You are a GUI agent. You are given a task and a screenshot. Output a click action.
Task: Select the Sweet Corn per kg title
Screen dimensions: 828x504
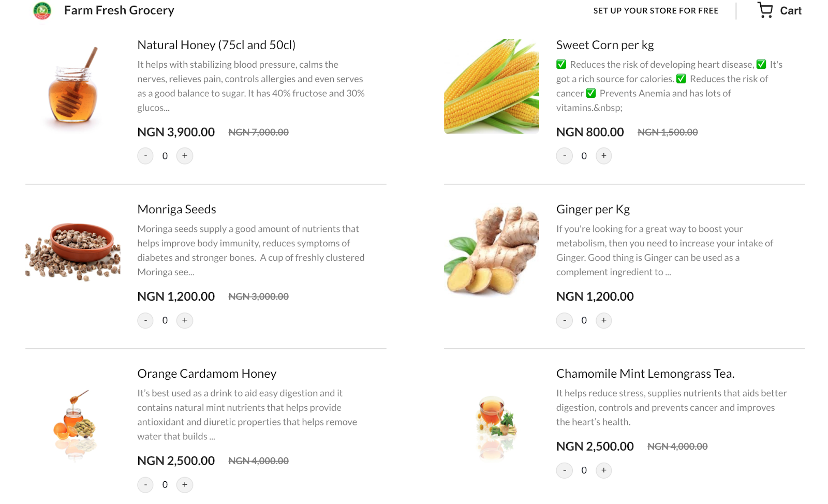(604, 45)
